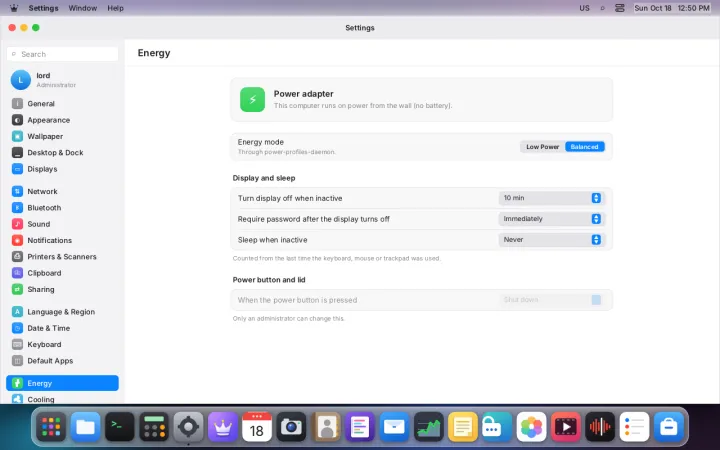
Task: Open the purple crown app in dock
Action: pos(223,427)
